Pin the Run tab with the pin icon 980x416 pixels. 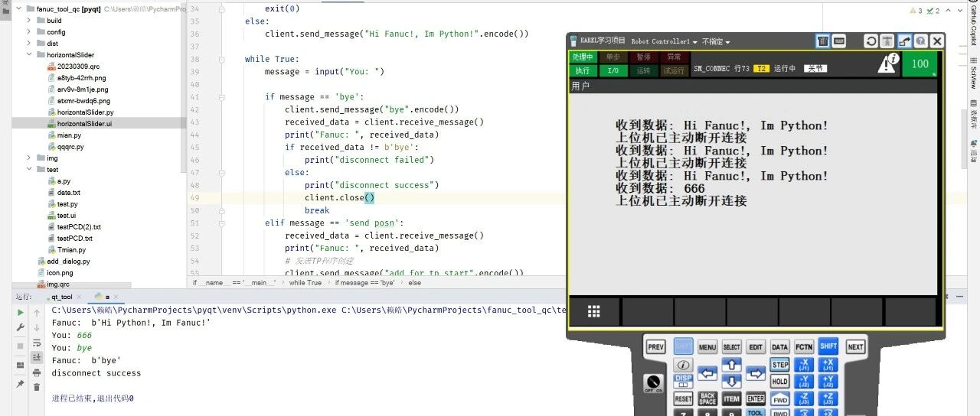coord(21,383)
